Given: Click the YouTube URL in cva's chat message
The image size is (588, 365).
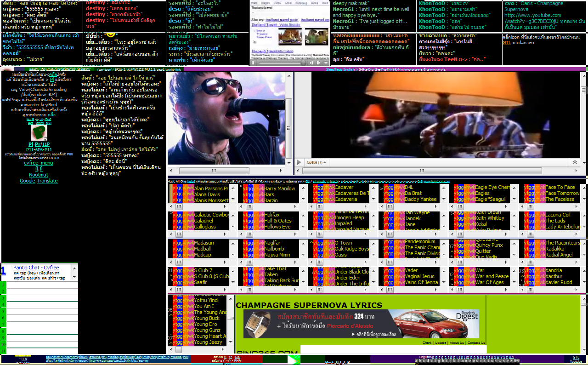Looking at the screenshot, I should coord(532,18).
